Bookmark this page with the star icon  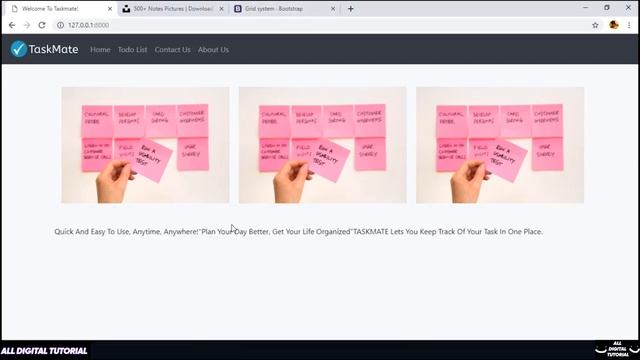click(595, 25)
